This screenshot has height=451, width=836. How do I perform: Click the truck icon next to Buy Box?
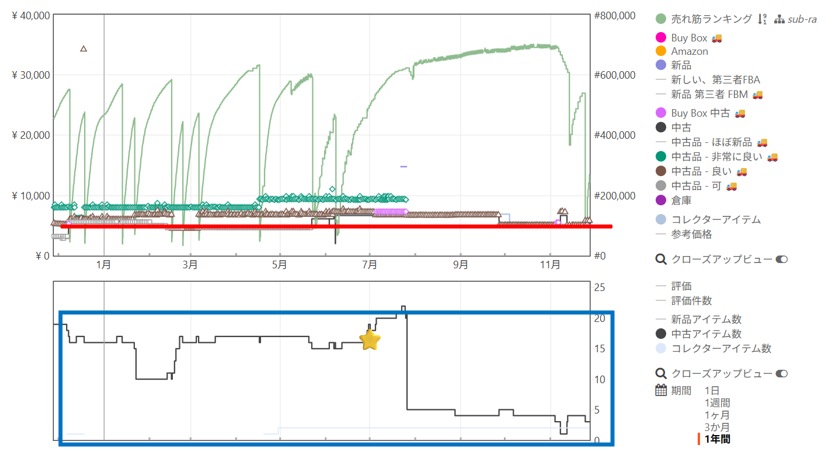[717, 38]
